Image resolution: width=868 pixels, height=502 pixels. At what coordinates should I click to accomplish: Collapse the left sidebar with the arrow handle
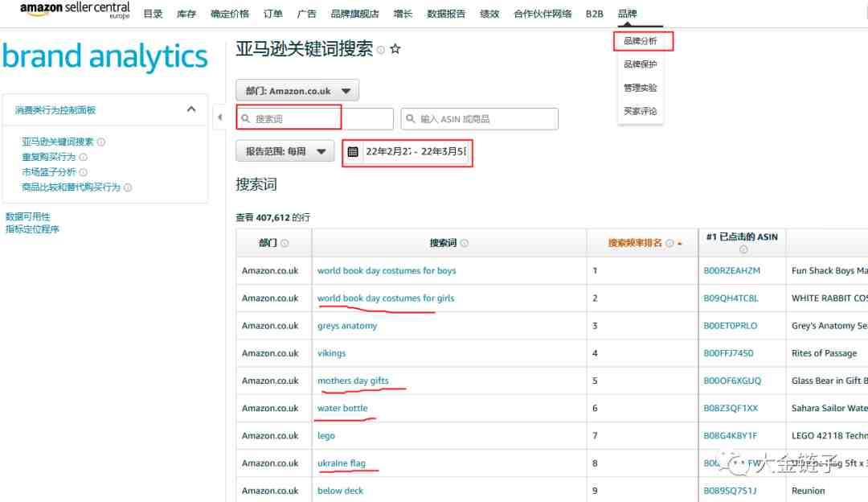(x=219, y=117)
